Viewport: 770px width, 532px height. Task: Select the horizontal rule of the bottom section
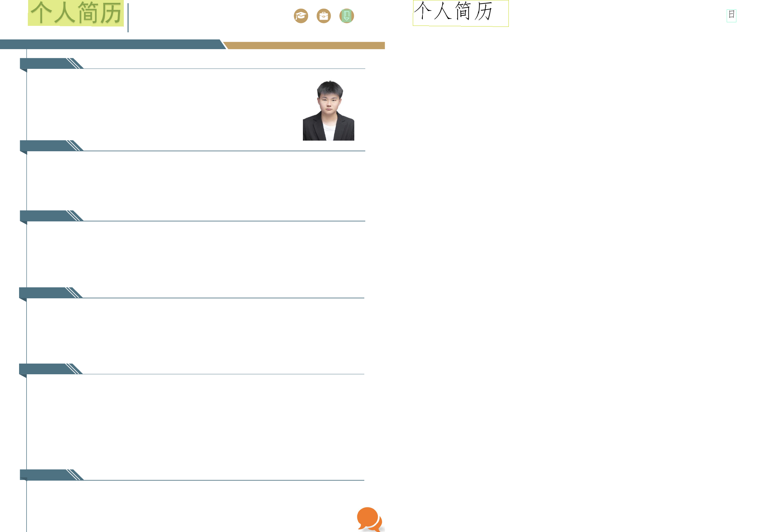coord(223,480)
